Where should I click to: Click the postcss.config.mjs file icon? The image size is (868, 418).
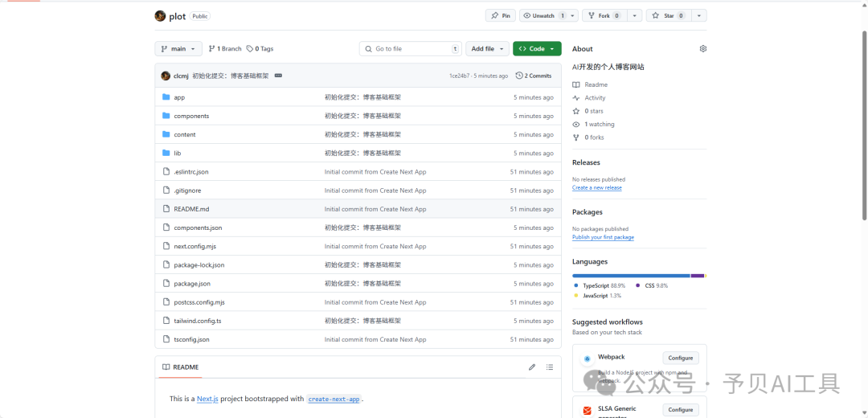(166, 302)
